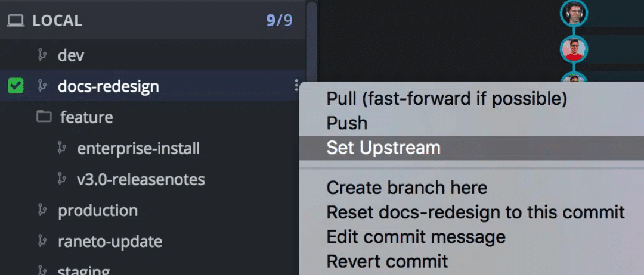Choose Pull (fast-forward if possible)

(x=447, y=98)
